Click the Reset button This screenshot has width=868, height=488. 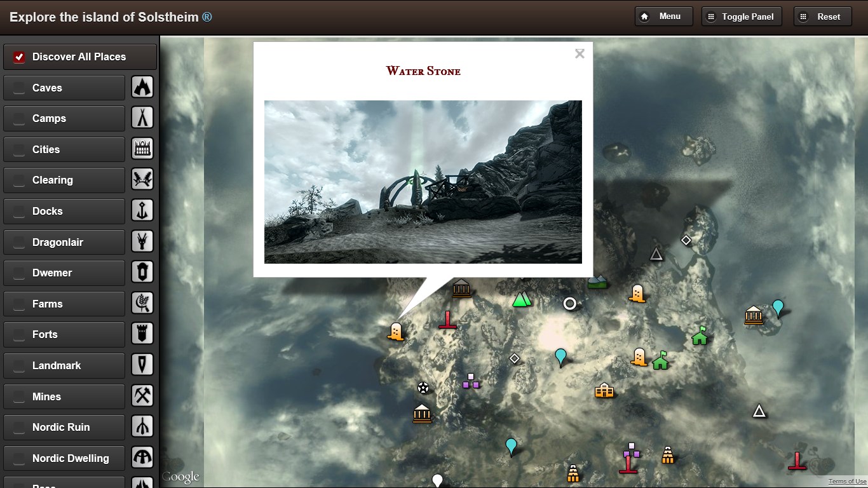(x=822, y=17)
